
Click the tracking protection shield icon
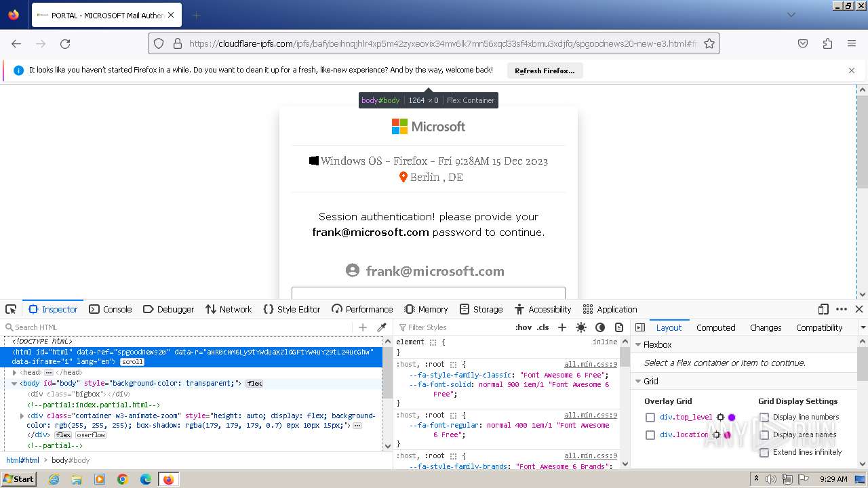pos(159,43)
